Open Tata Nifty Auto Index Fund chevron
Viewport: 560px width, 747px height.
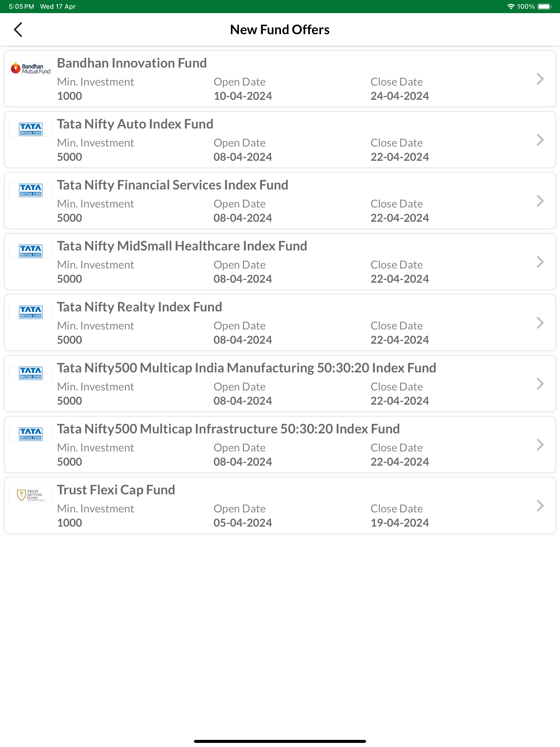[540, 140]
